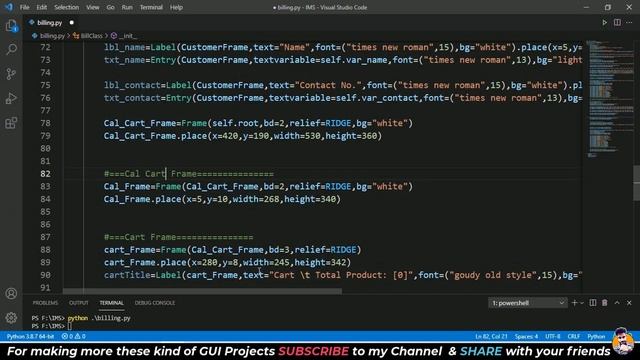The width and height of the screenshot is (640, 360).
Task: Click the terminal prompt input line
Action: pyautogui.click(x=51, y=326)
